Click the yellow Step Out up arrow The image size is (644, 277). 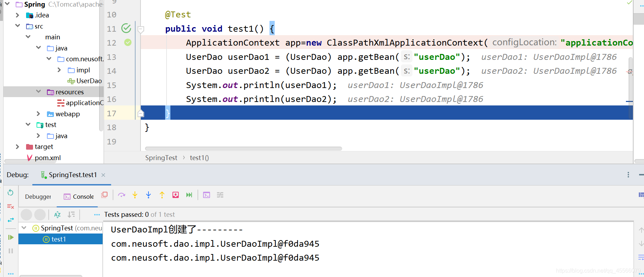162,195
